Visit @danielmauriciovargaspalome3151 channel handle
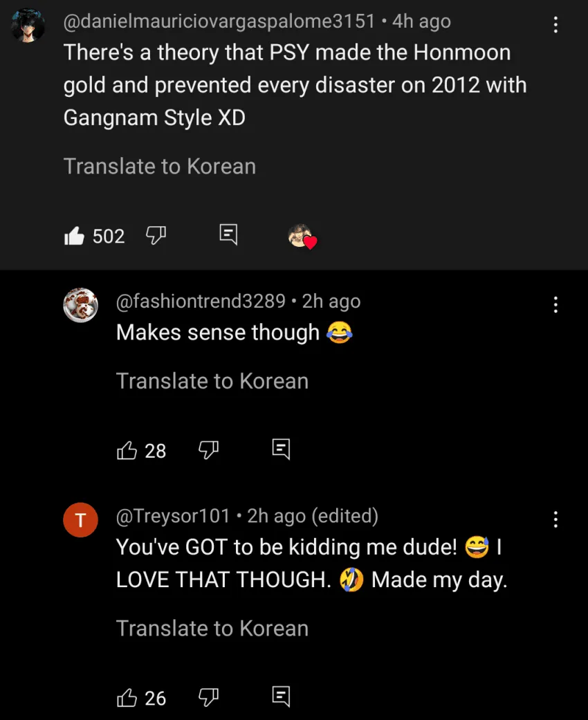 219,21
